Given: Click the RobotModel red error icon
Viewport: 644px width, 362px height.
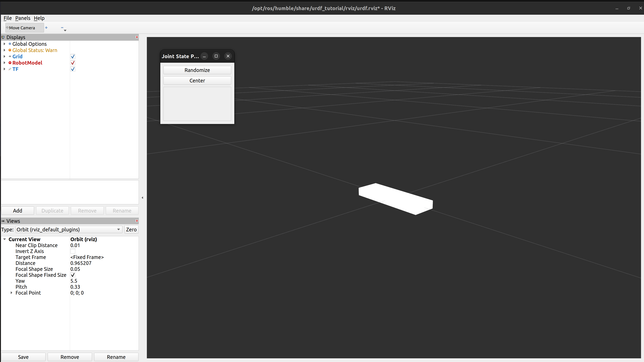Looking at the screenshot, I should pyautogui.click(x=10, y=63).
